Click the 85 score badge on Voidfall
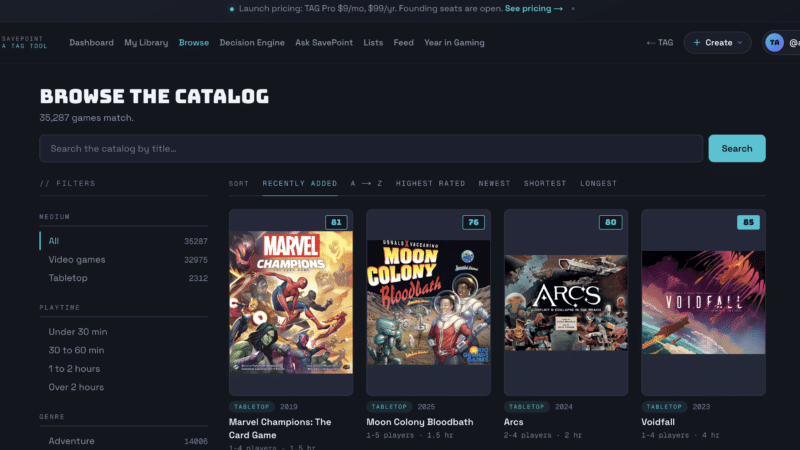This screenshot has width=800, height=450. pyautogui.click(x=748, y=222)
